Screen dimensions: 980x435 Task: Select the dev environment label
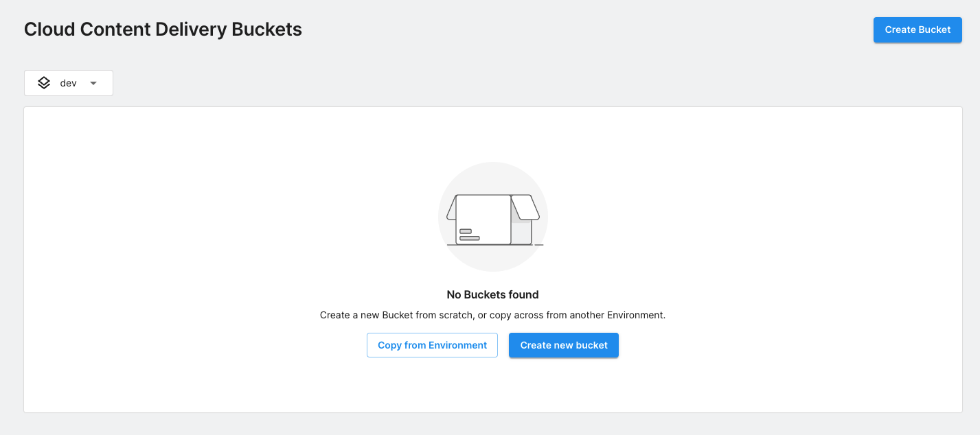(68, 83)
